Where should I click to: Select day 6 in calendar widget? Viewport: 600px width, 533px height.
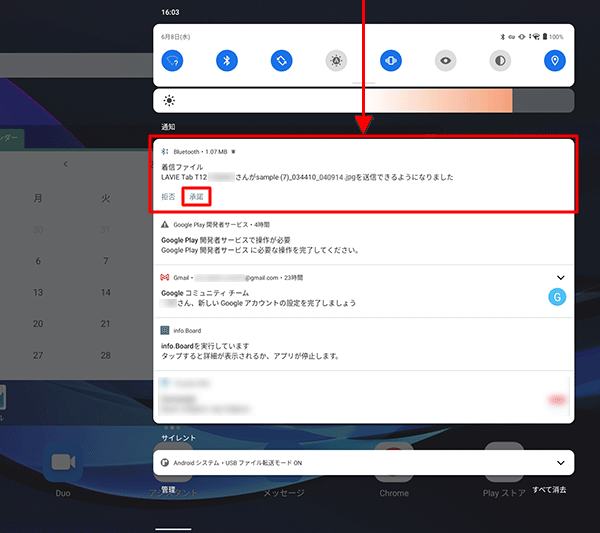click(x=38, y=261)
